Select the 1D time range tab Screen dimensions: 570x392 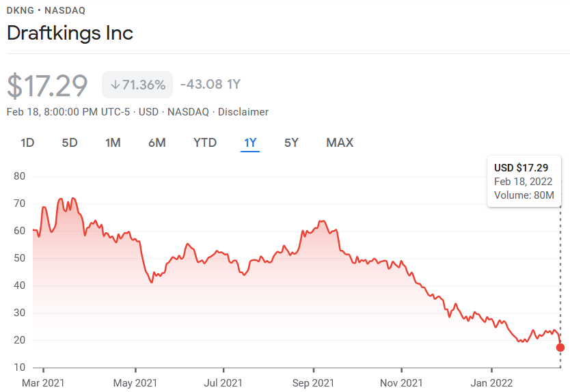[27, 143]
